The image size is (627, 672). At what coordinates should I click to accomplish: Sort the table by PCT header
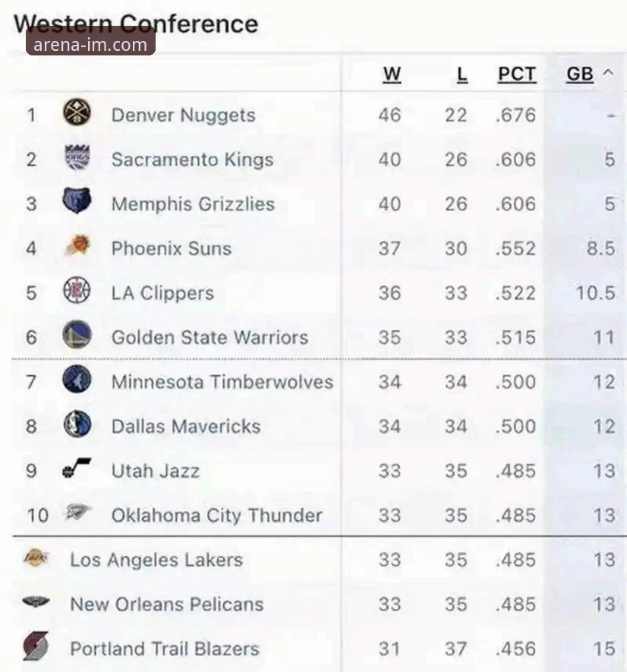tap(516, 74)
